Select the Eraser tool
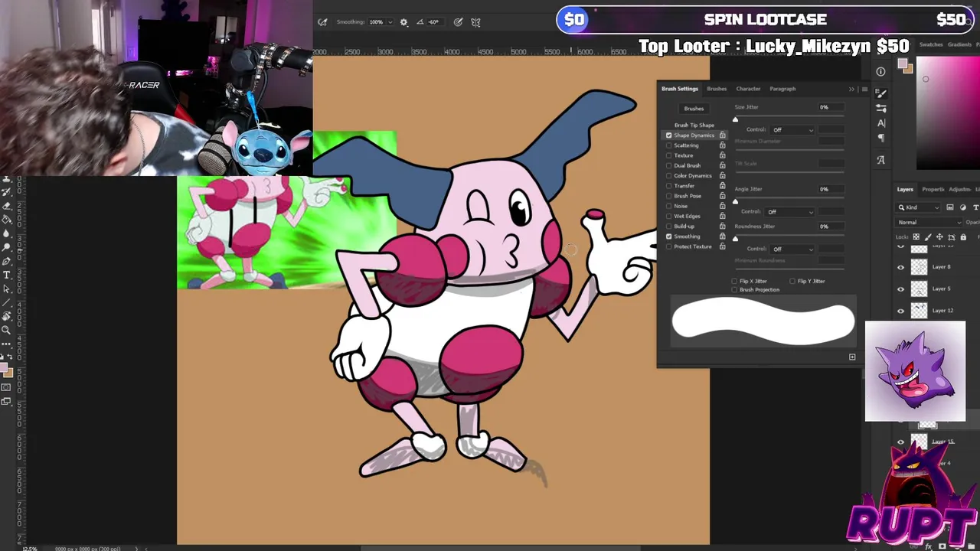 [x=7, y=205]
